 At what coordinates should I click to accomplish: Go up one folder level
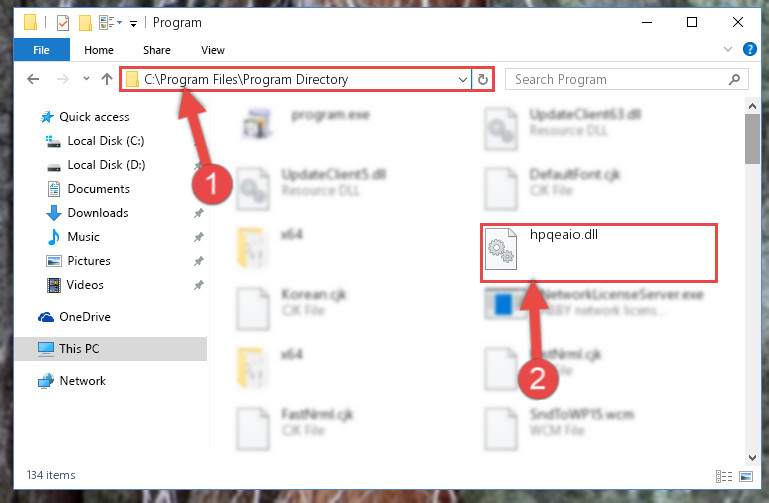tap(106, 79)
